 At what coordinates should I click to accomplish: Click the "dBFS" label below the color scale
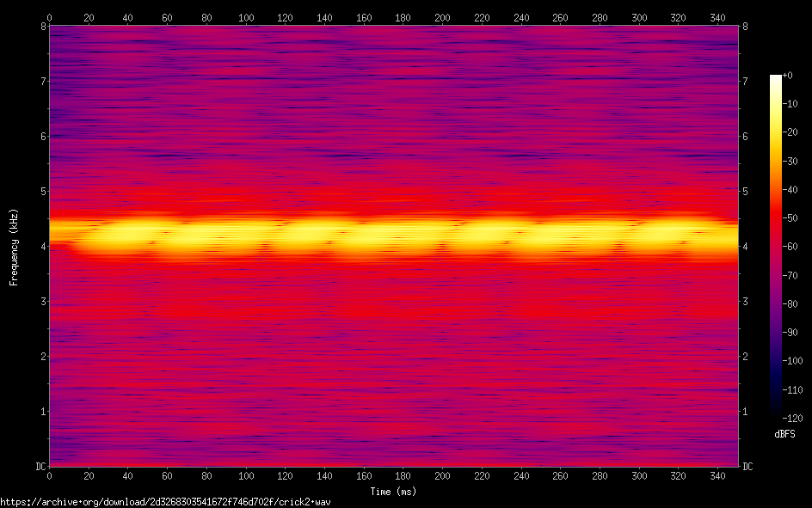[784, 435]
